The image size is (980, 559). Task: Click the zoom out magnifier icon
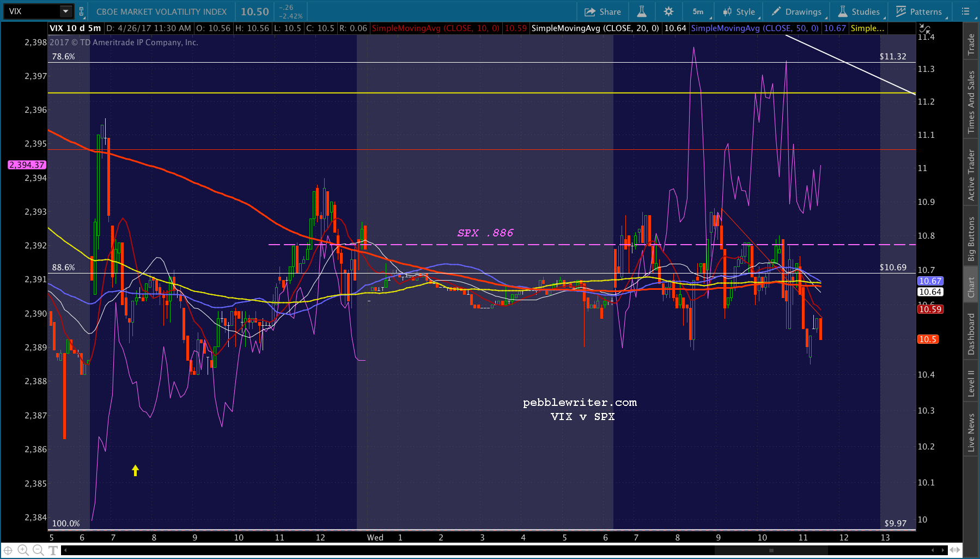click(x=38, y=550)
